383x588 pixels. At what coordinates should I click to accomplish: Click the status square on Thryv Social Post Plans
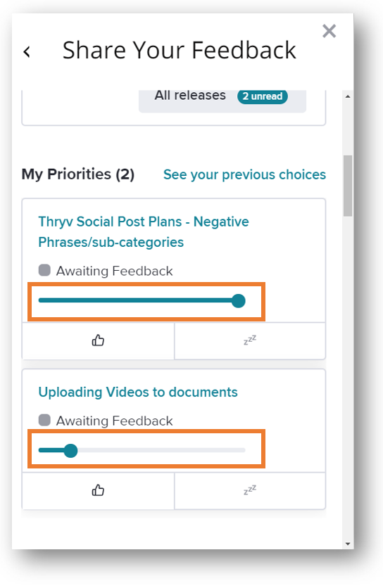click(x=44, y=270)
